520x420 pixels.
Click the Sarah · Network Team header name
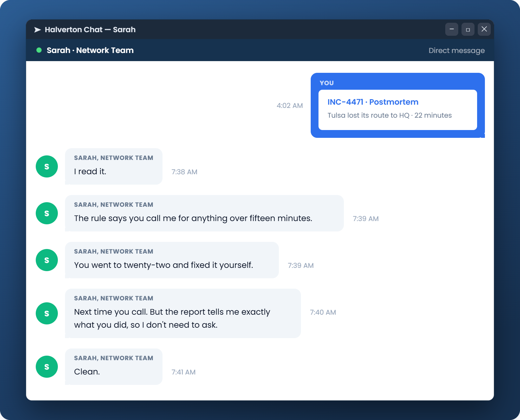[90, 50]
